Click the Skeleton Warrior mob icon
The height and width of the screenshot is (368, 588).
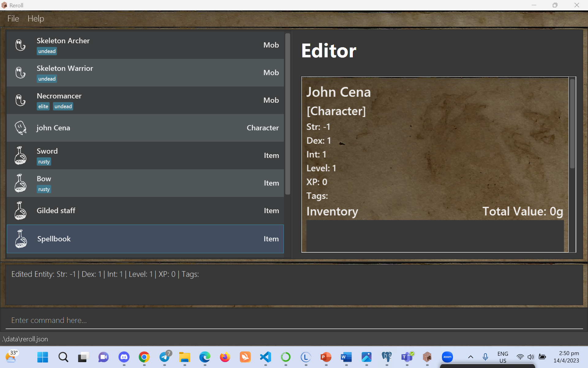21,73
